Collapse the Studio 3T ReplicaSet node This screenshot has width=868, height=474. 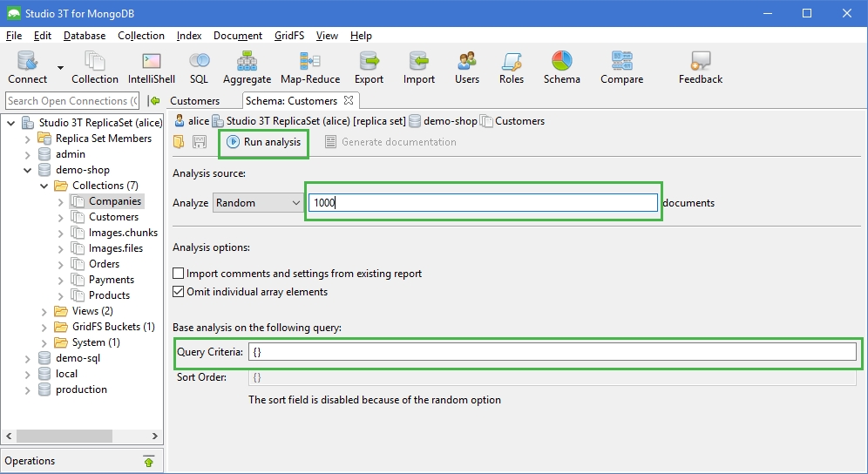pos(11,123)
